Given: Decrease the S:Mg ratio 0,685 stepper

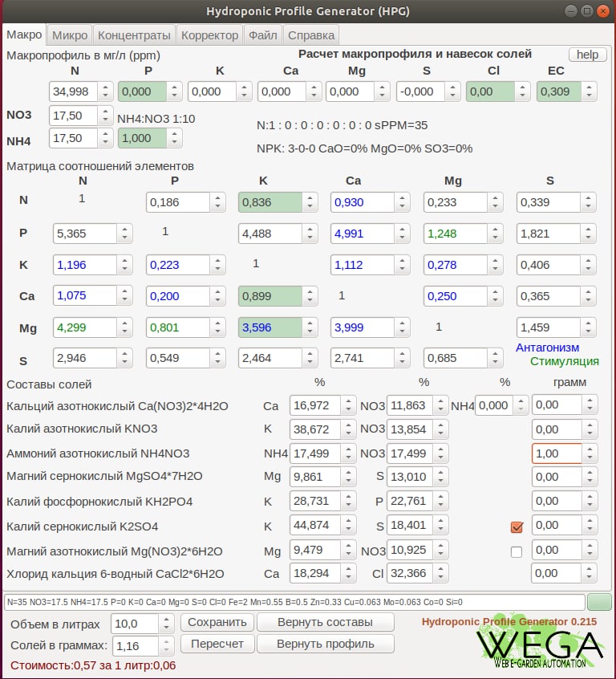Looking at the screenshot, I should coord(495,363).
